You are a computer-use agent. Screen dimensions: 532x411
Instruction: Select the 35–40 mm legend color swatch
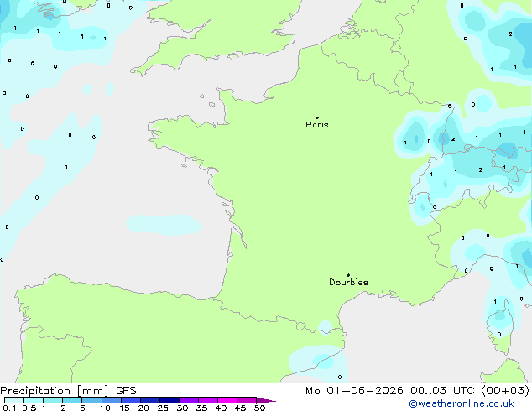coord(208,400)
